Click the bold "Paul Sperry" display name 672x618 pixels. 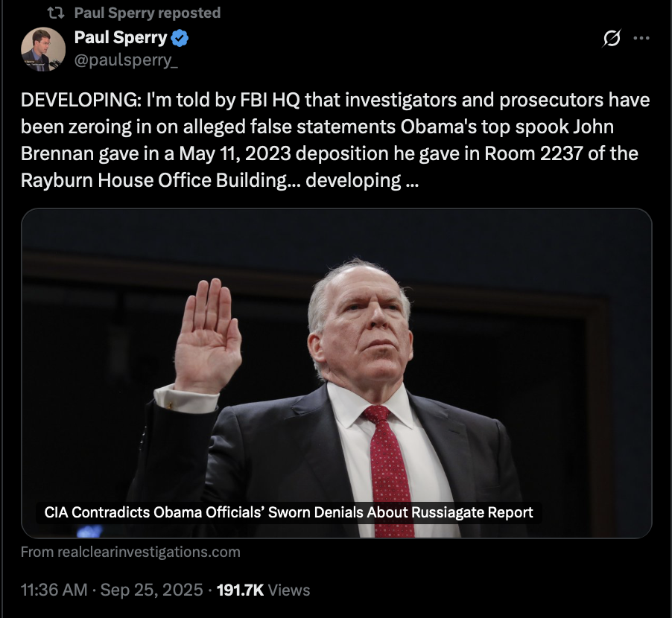(x=121, y=37)
